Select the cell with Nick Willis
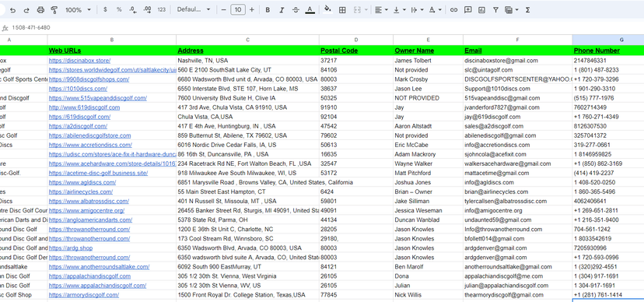Image resolution: width=644 pixels, height=302 pixels. (428, 295)
